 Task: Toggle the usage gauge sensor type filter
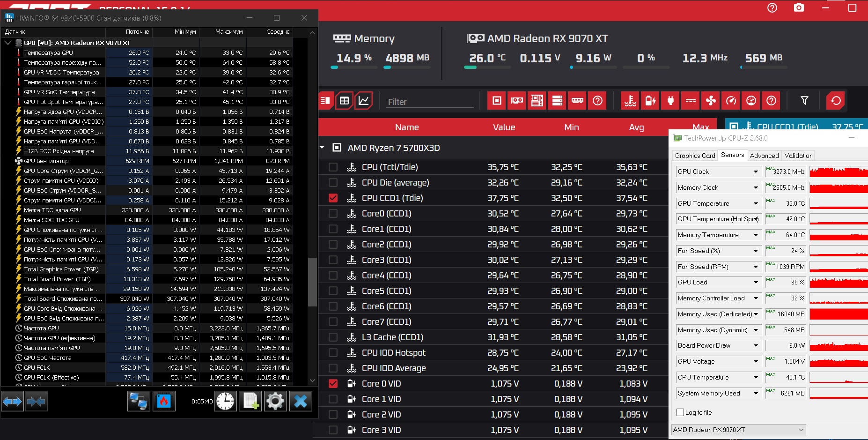coord(751,100)
